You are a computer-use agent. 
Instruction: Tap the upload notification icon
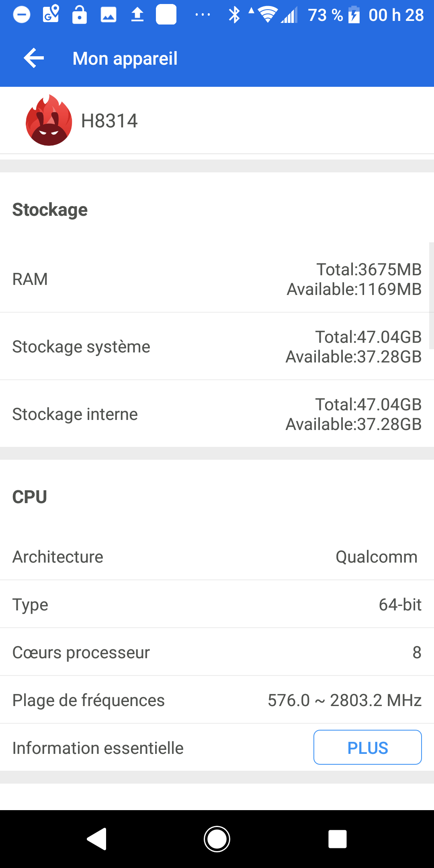tap(137, 15)
